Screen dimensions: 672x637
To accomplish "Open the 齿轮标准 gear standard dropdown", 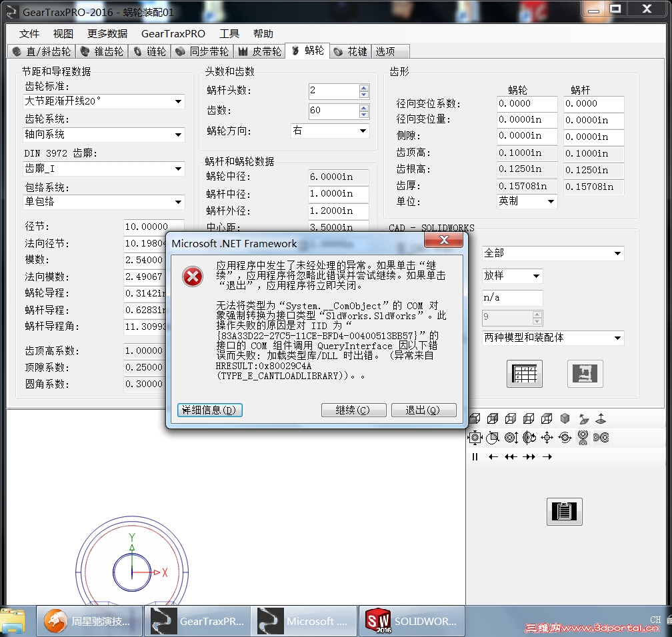I will pyautogui.click(x=177, y=101).
